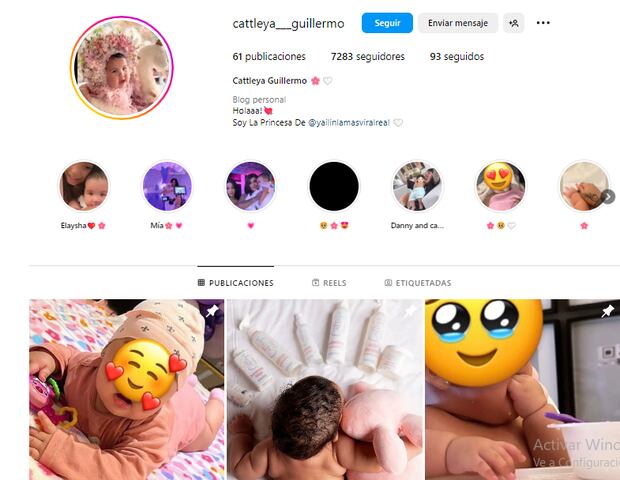The height and width of the screenshot is (480, 620).
Task: Open the three-dot options menu
Action: [x=543, y=23]
